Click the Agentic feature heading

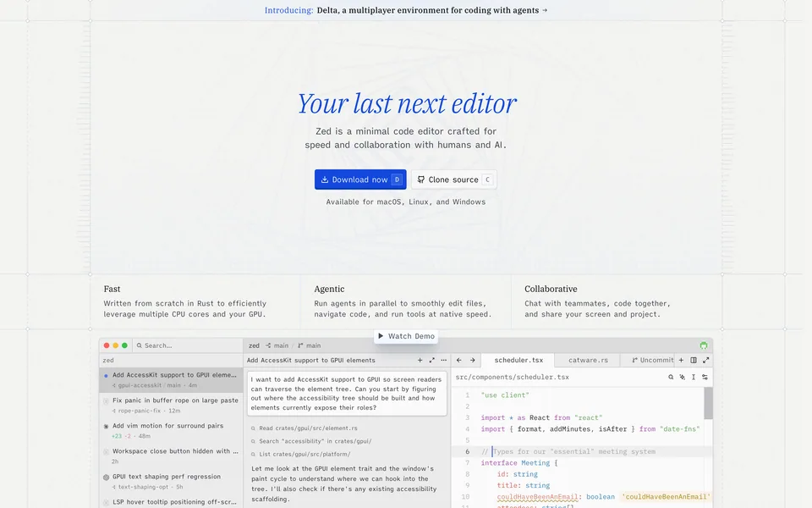coord(329,289)
